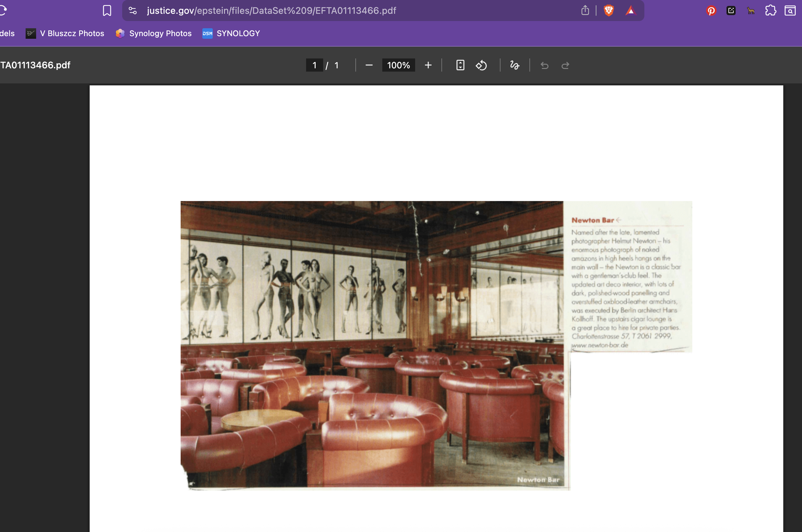
Task: Open V Bluszcz Photos bookmark
Action: [65, 33]
